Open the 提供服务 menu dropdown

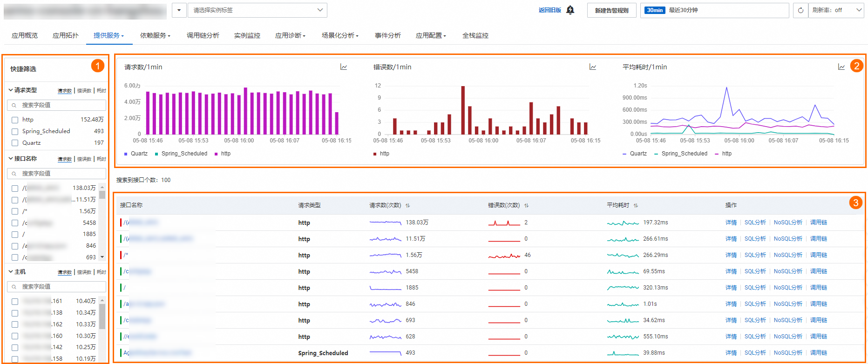point(109,35)
